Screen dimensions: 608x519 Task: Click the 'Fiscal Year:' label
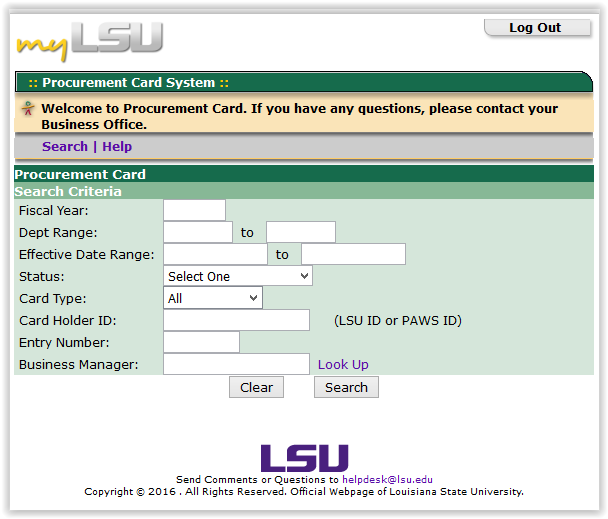54,211
